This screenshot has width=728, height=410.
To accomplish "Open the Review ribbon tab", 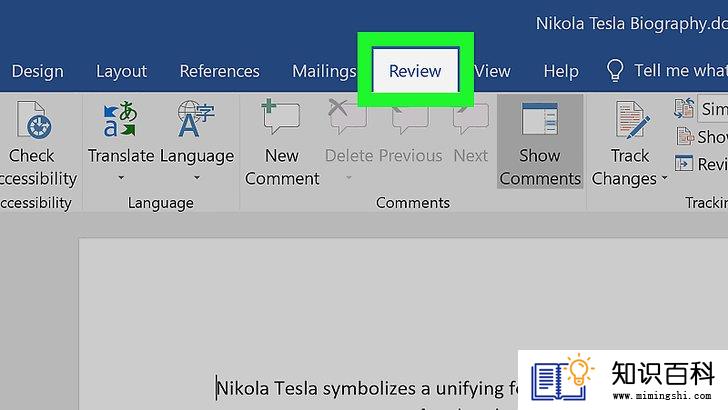I will (x=415, y=71).
